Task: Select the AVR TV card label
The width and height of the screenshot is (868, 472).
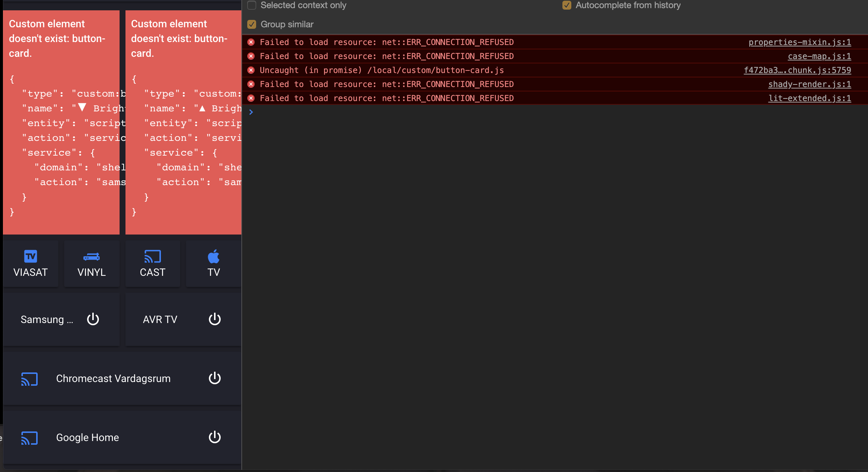Action: click(160, 319)
